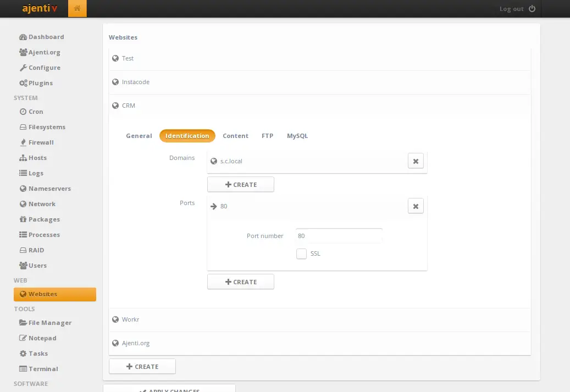This screenshot has height=392, width=570.
Task: Open the Processes viewer
Action: pyautogui.click(x=44, y=235)
